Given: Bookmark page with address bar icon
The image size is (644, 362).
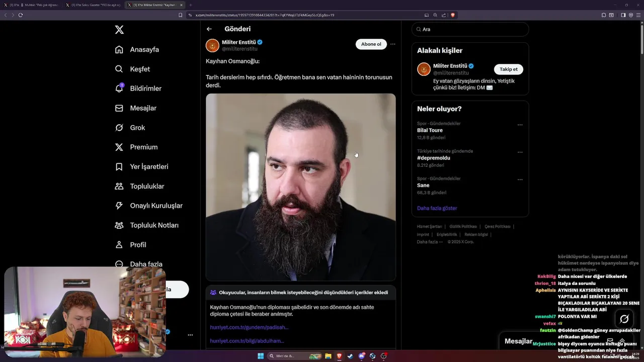Looking at the screenshot, I should [181, 15].
